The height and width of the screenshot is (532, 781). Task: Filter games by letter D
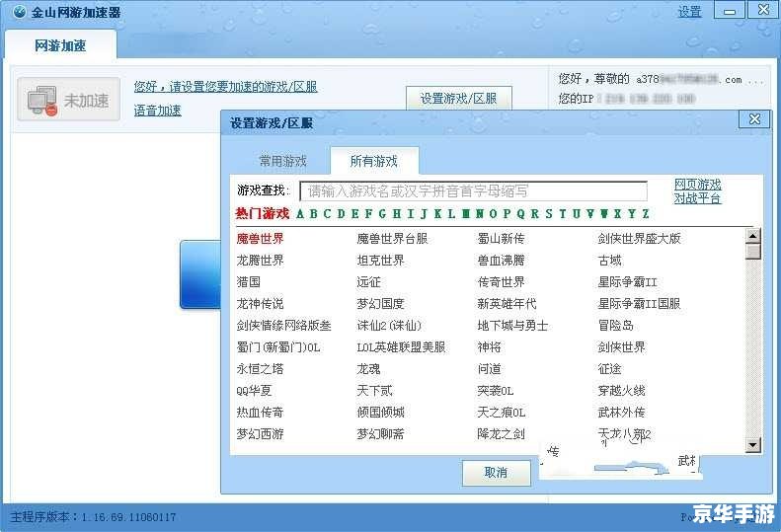click(x=342, y=214)
